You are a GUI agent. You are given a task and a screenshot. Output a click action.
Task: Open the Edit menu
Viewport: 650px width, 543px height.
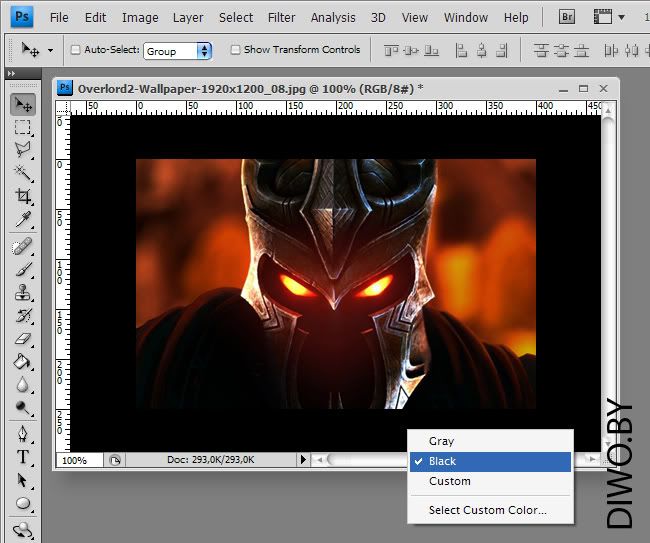(95, 17)
